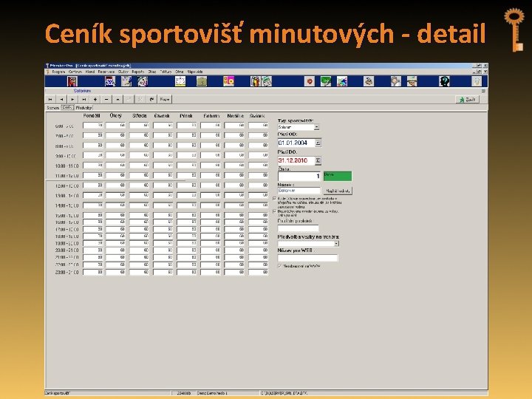Open the Program menu
532x399 pixels.
(x=58, y=72)
